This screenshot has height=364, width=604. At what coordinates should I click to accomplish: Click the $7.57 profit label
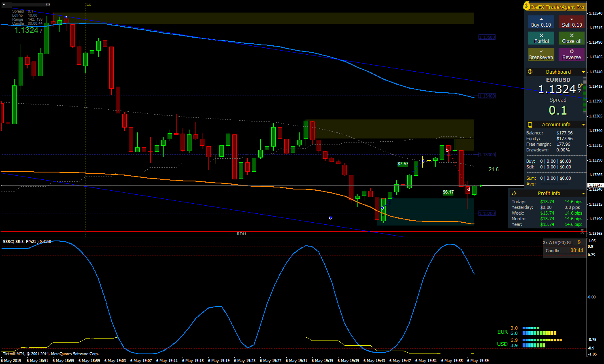click(403, 164)
